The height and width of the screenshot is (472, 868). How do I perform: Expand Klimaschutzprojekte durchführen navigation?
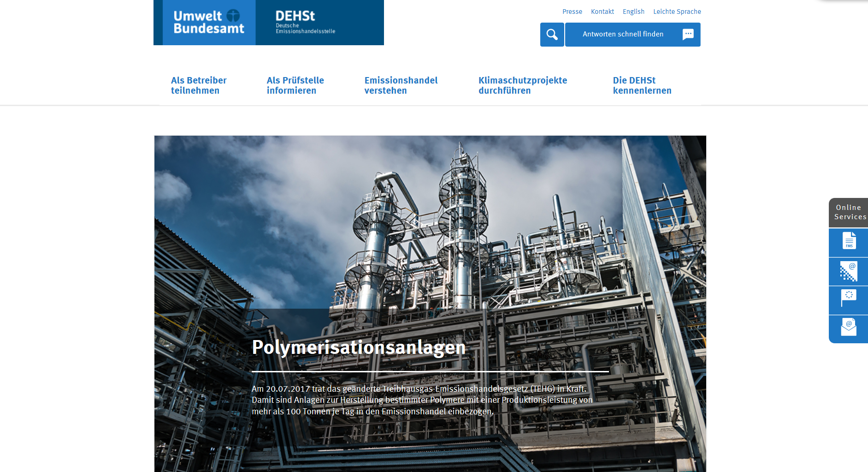coord(522,85)
